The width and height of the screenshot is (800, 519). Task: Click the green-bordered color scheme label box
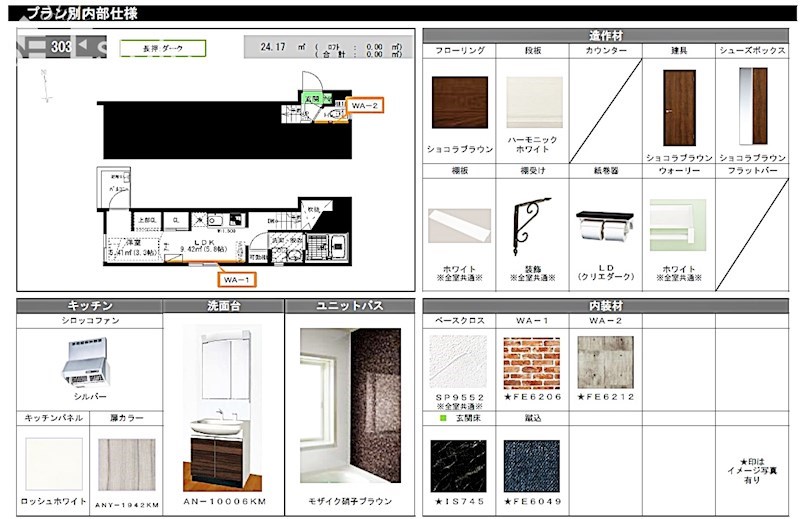(x=162, y=47)
